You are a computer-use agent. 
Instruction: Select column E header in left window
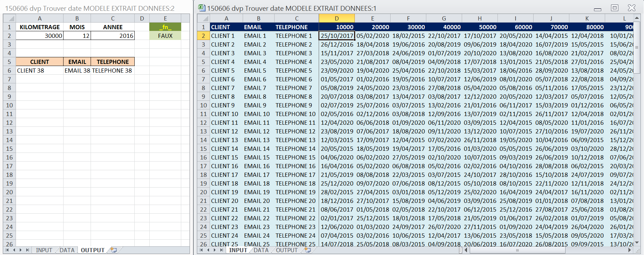[165, 18]
